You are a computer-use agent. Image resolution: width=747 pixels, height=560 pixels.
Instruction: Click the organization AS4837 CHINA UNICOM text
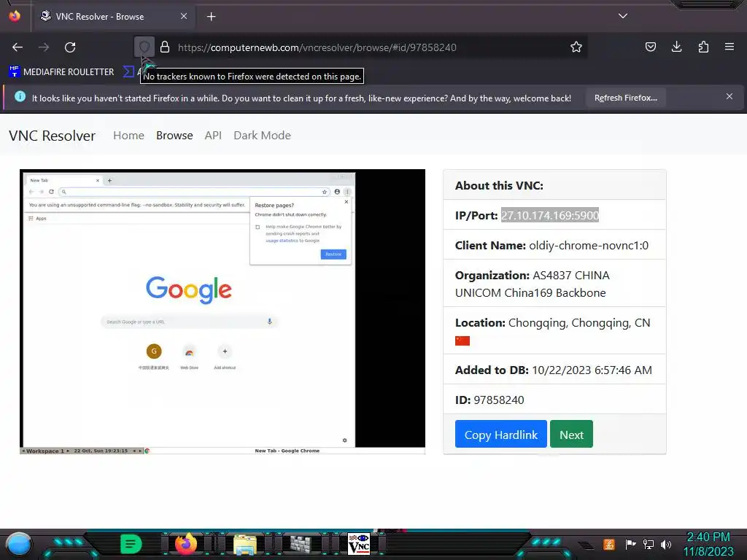click(532, 284)
